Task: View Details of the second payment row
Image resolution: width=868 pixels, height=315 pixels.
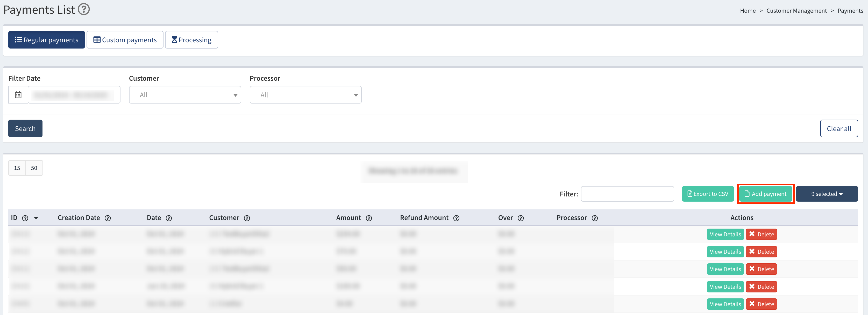Action: 725,252
